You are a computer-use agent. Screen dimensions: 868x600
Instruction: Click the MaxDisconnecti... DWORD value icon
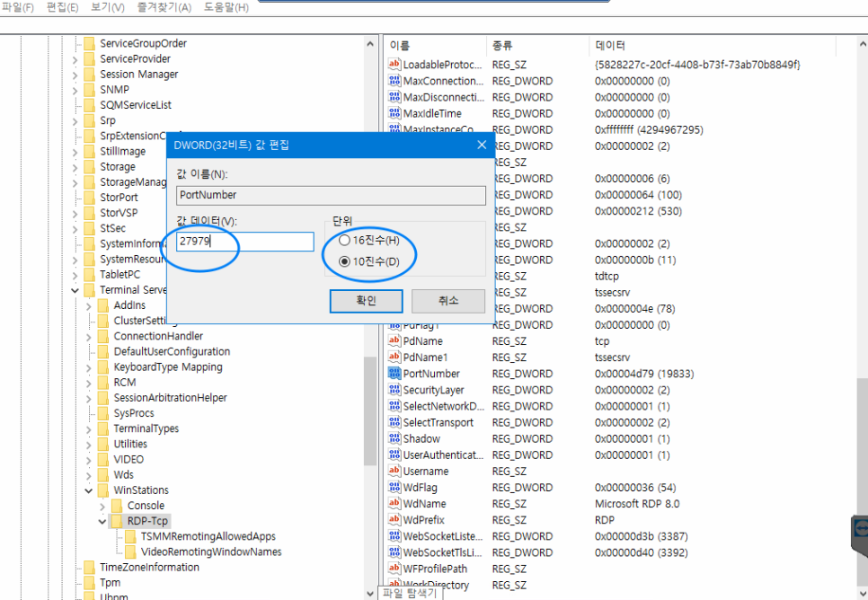394,97
